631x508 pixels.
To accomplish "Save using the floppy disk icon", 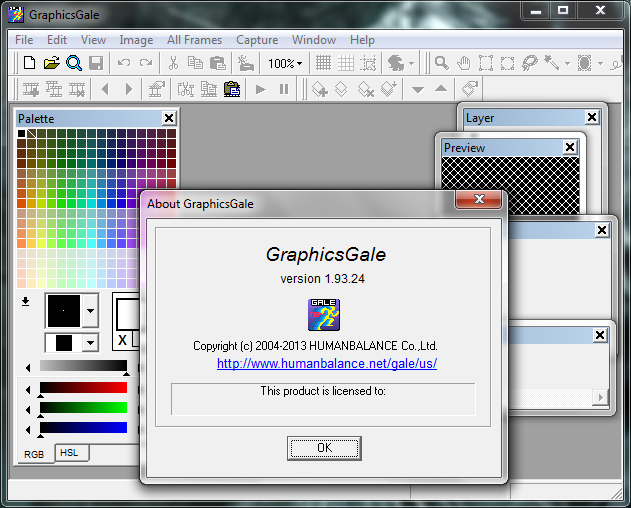I will 96,63.
